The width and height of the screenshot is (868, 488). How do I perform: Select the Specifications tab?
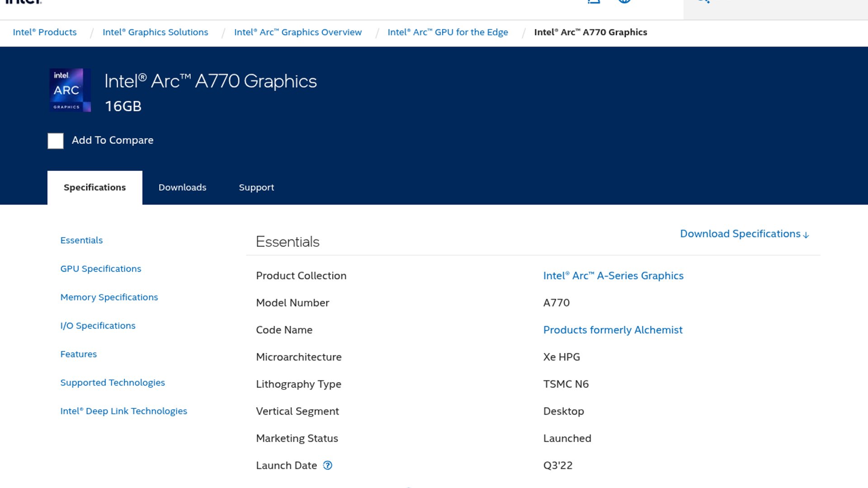tap(94, 188)
